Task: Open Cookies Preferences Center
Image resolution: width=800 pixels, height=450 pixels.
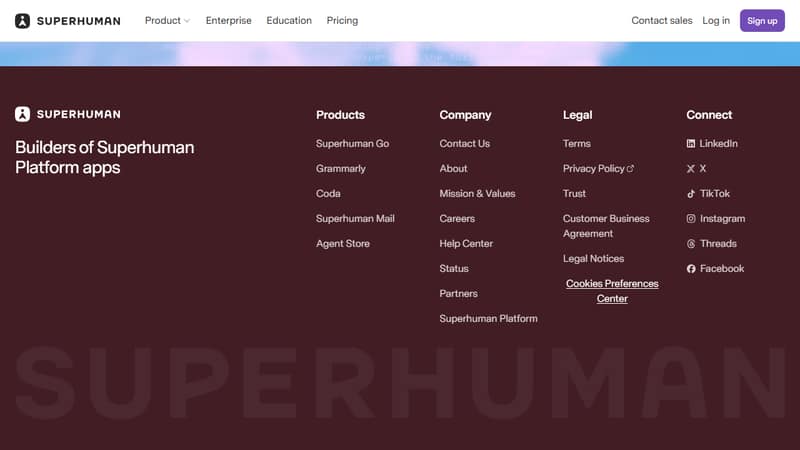Action: [x=612, y=291]
